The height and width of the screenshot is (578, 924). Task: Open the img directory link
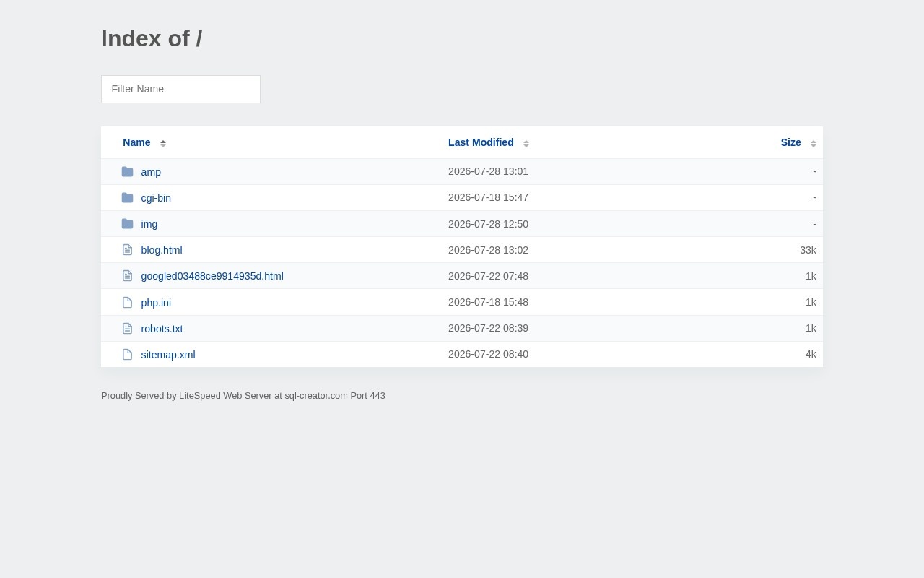click(x=149, y=224)
